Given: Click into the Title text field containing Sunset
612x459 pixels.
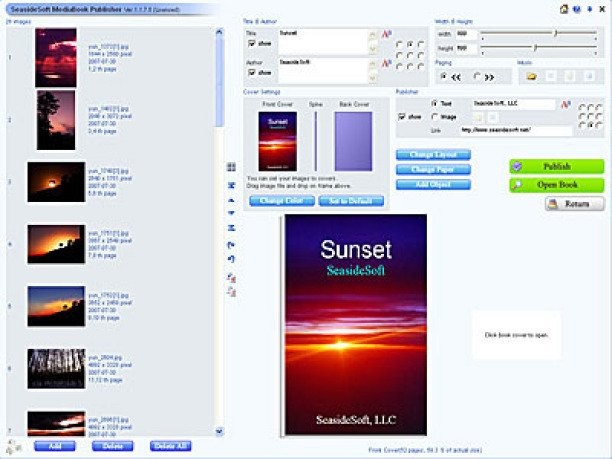Looking at the screenshot, I should click(x=323, y=42).
